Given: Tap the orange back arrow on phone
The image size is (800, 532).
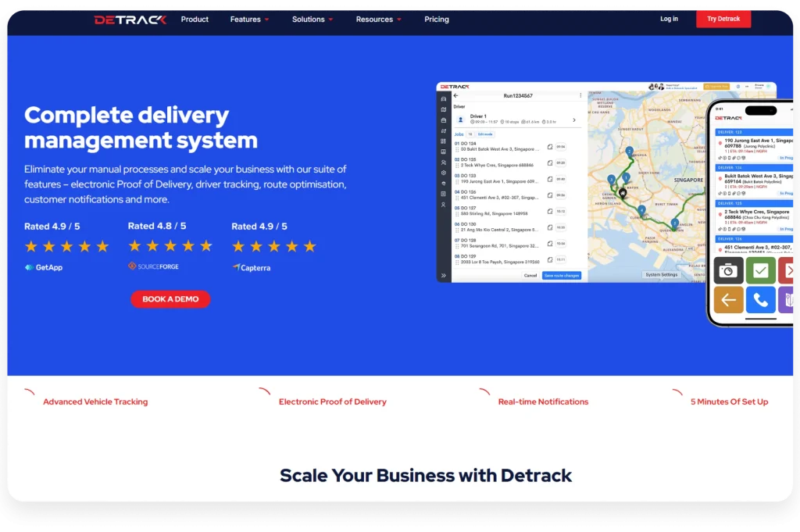Looking at the screenshot, I should (728, 300).
